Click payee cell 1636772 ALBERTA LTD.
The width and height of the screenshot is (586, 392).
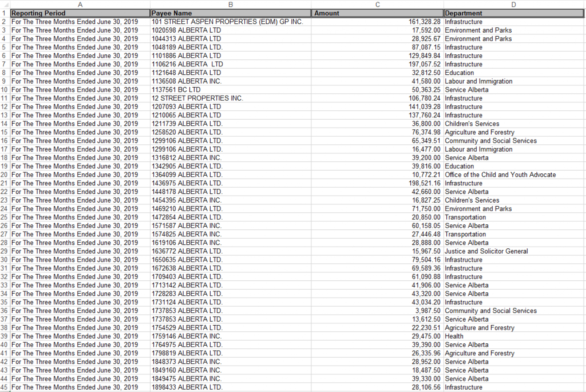231,251
